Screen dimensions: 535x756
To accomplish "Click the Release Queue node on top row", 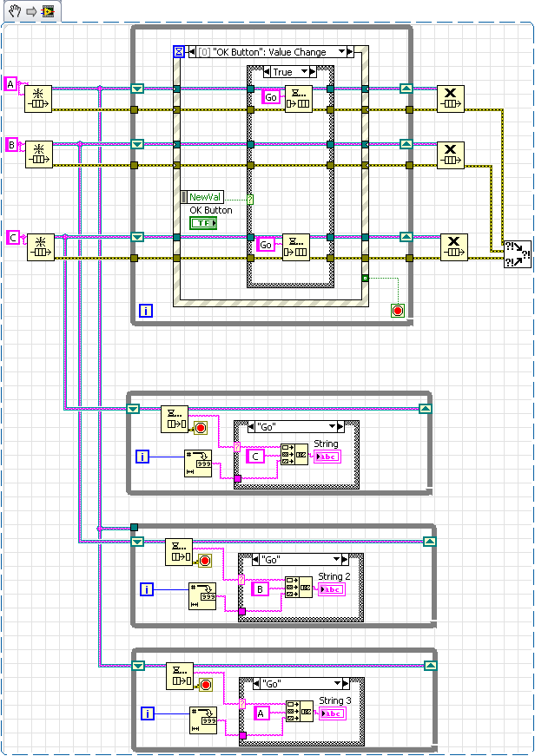I will point(451,99).
